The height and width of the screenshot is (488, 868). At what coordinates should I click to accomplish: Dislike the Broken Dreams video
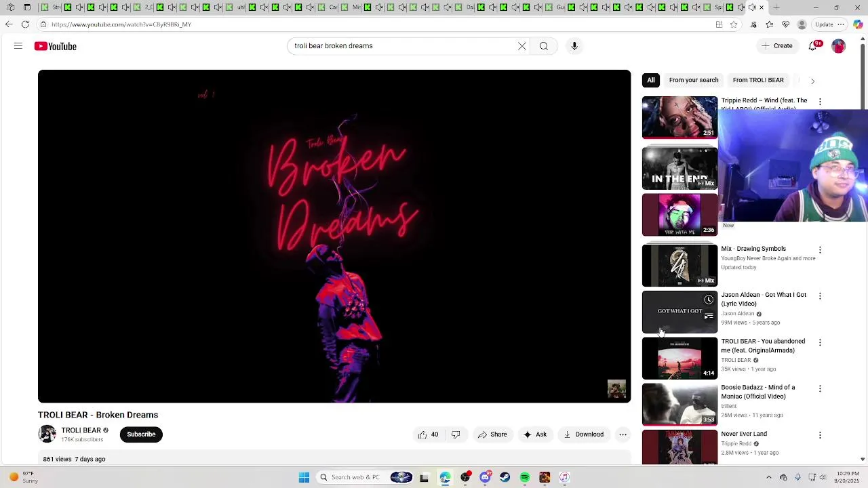[x=456, y=434]
